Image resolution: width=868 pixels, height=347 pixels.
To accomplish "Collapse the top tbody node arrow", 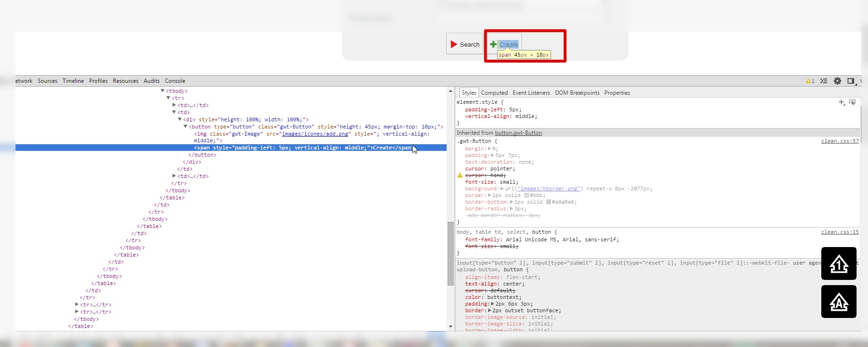I will pos(163,90).
